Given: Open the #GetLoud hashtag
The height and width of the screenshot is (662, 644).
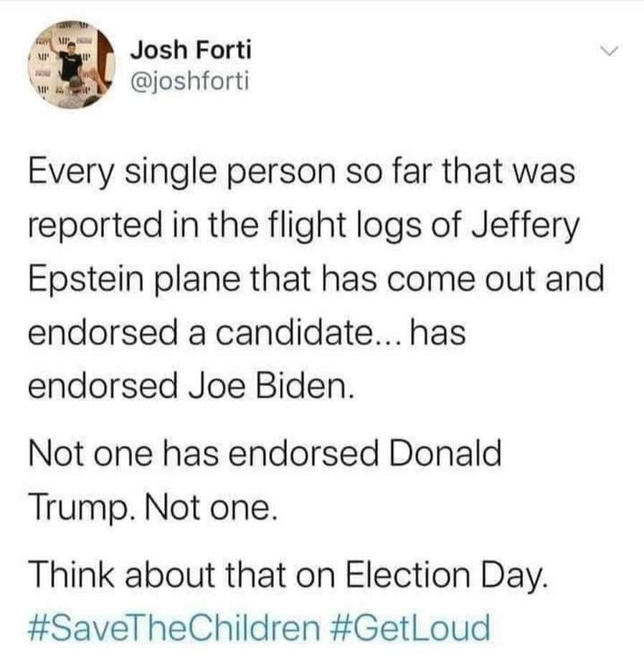Looking at the screenshot, I should pos(411,628).
